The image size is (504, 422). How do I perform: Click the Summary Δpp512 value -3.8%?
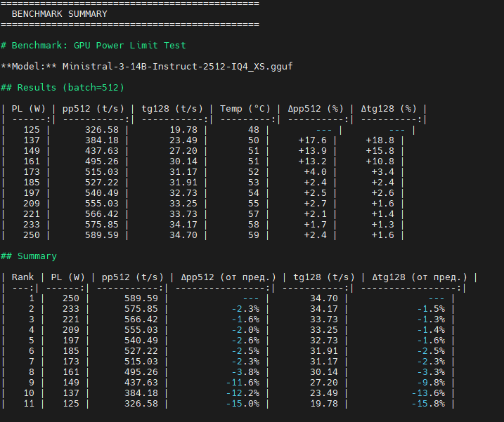[x=245, y=372]
